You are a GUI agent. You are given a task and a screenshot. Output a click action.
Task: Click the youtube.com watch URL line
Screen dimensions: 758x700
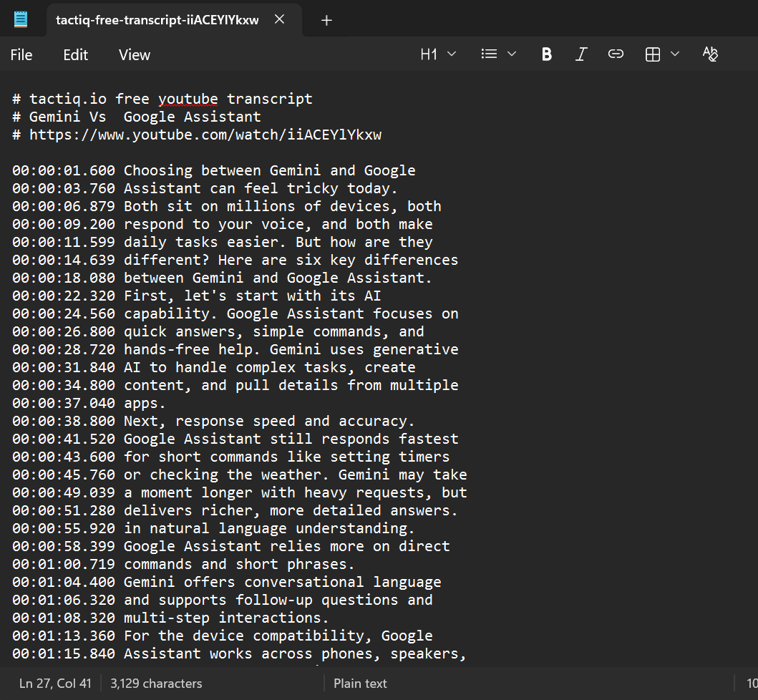(x=198, y=134)
